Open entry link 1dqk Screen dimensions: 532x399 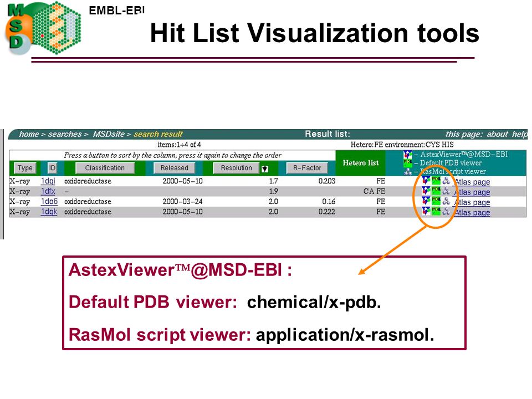pos(49,212)
